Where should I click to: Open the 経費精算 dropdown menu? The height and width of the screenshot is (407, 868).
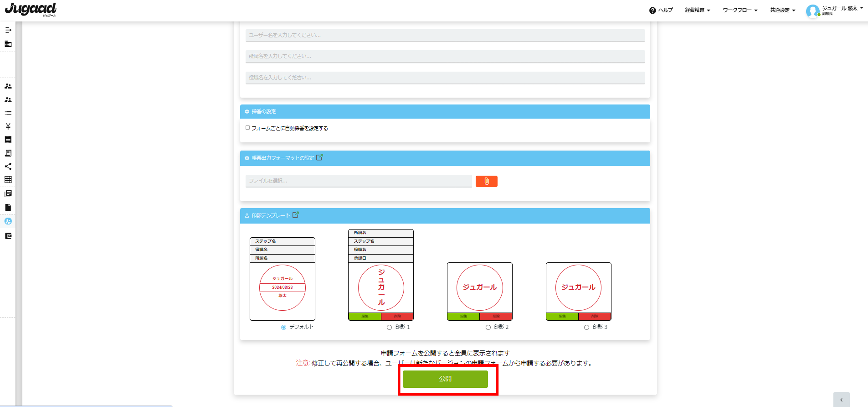pyautogui.click(x=697, y=10)
